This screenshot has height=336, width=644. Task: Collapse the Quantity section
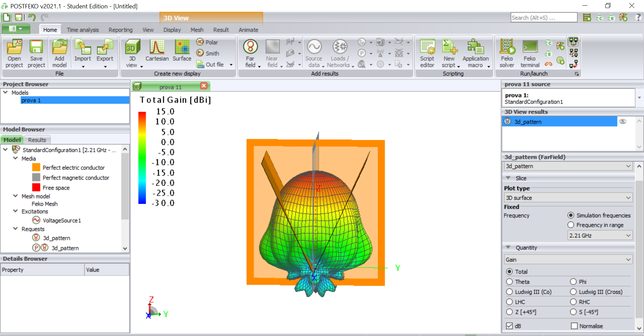point(508,247)
